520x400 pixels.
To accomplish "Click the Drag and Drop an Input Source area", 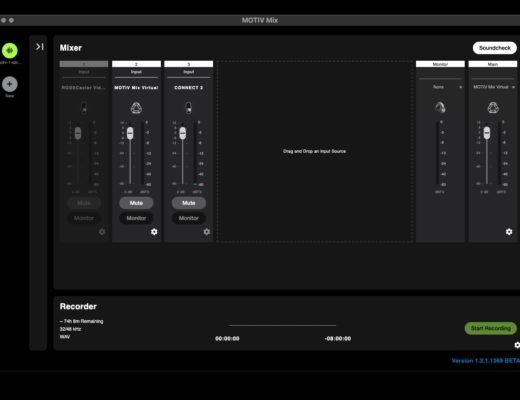I will (x=315, y=151).
